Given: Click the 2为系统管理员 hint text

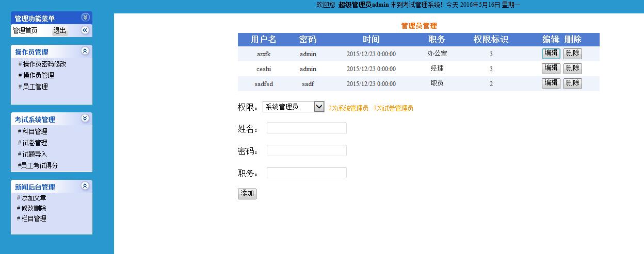Looking at the screenshot, I should [x=348, y=108].
